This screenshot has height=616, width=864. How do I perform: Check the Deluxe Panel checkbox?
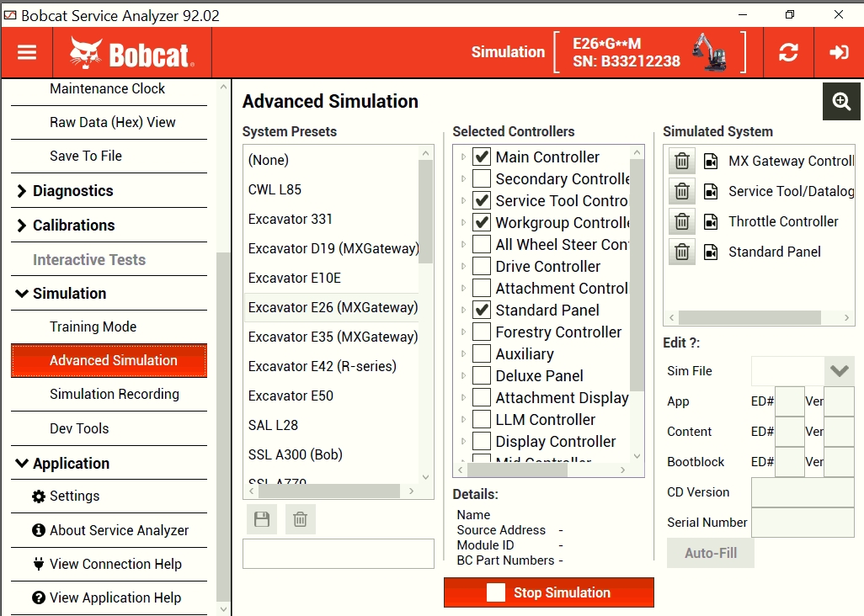(481, 375)
